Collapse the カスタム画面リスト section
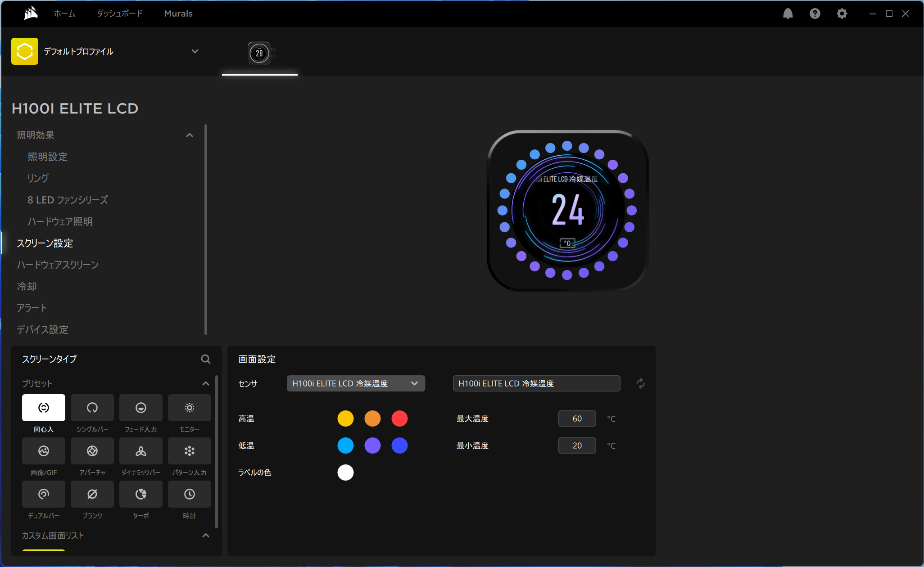The height and width of the screenshot is (567, 924). tap(206, 535)
